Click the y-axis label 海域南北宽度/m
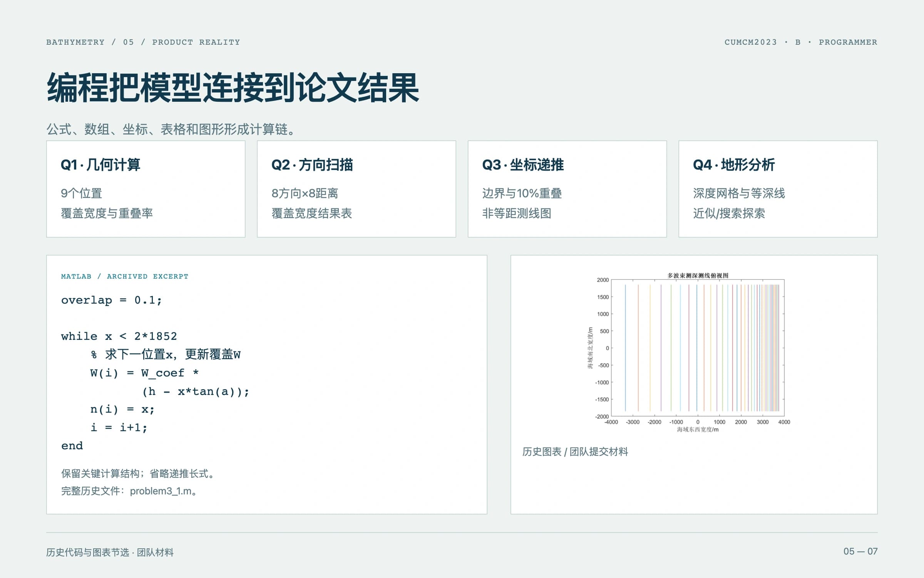This screenshot has height=578, width=924. pyautogui.click(x=590, y=348)
